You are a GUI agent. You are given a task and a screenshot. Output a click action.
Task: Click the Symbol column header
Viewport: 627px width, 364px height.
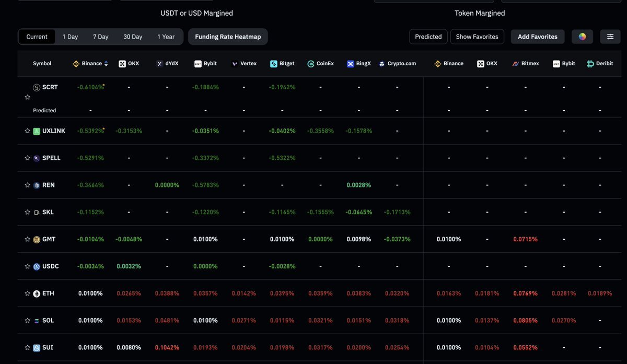pyautogui.click(x=42, y=64)
